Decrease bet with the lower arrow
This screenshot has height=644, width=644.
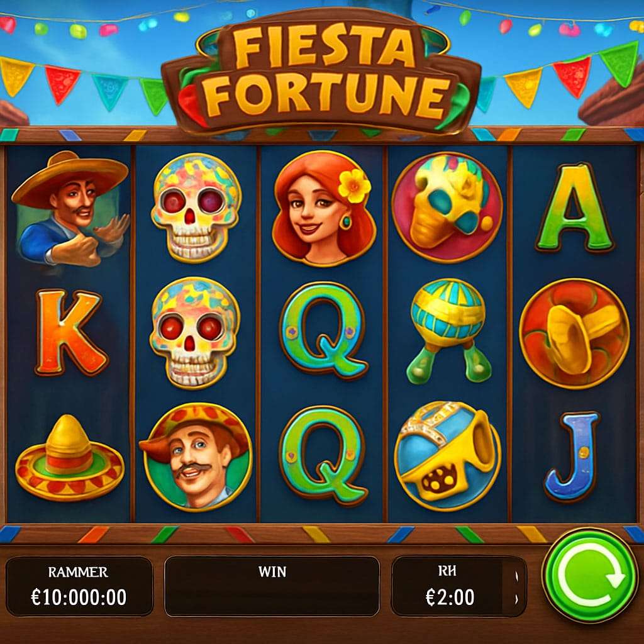[517, 599]
